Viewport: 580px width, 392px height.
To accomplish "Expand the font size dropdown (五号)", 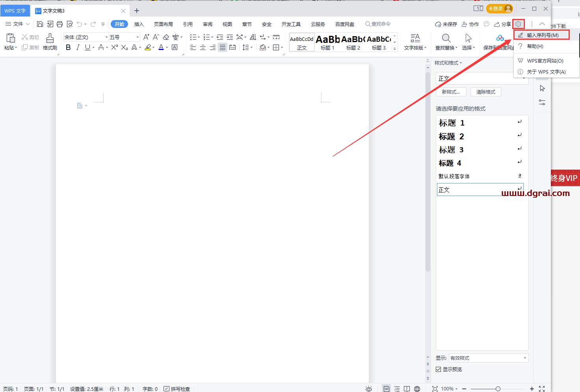I will point(138,37).
